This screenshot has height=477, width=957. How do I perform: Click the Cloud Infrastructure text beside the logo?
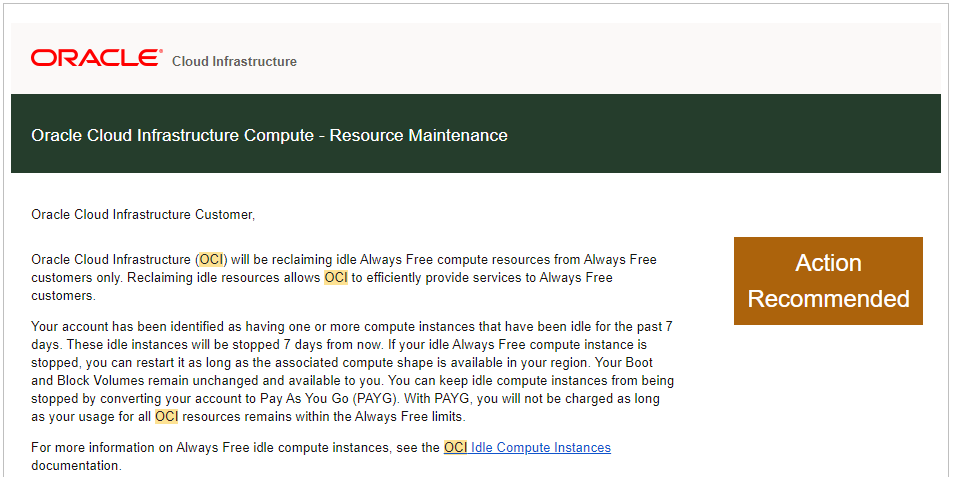pyautogui.click(x=234, y=61)
